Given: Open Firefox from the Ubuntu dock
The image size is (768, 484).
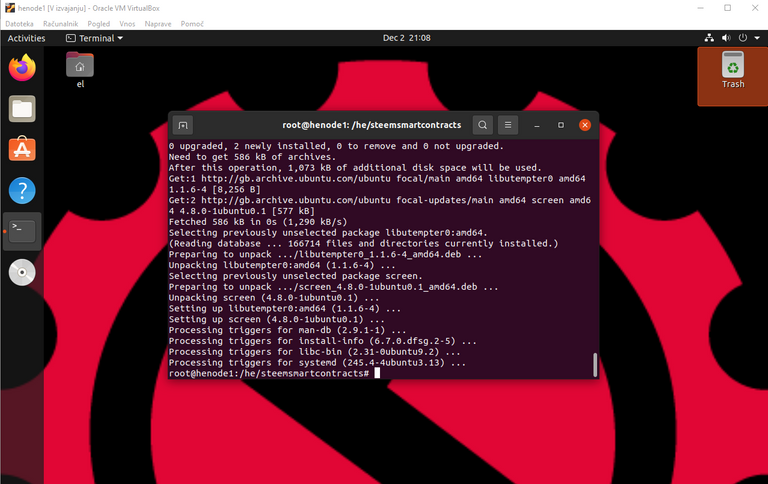Looking at the screenshot, I should click(x=22, y=68).
